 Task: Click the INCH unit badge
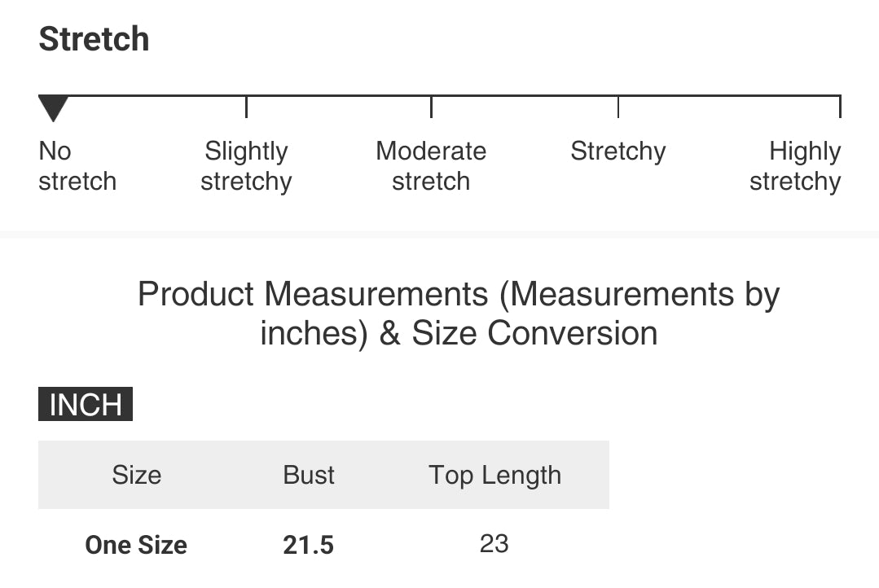tap(86, 405)
